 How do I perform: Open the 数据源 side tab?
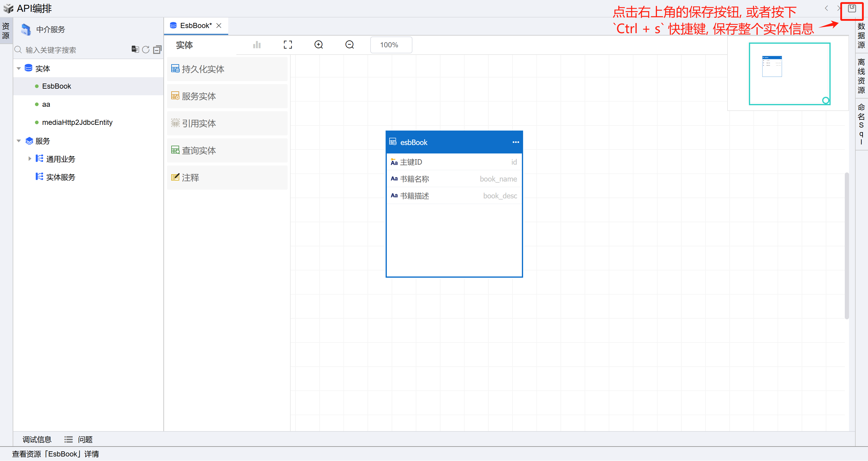coord(861,35)
